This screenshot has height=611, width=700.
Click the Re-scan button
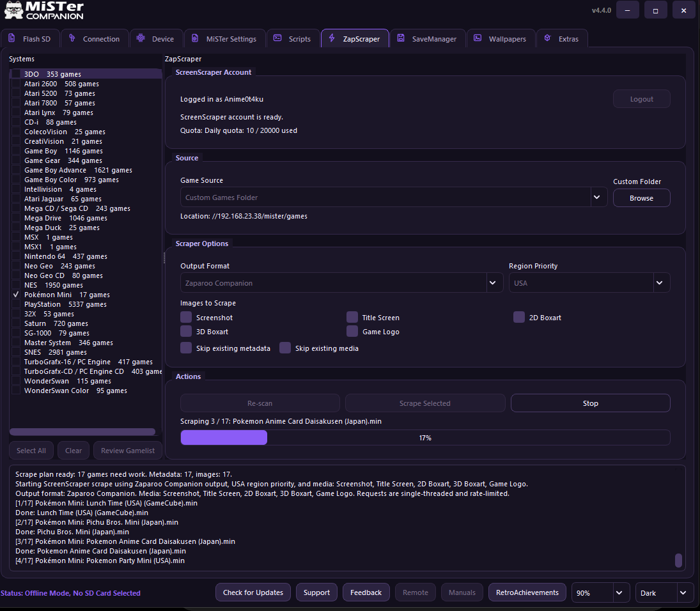point(260,403)
